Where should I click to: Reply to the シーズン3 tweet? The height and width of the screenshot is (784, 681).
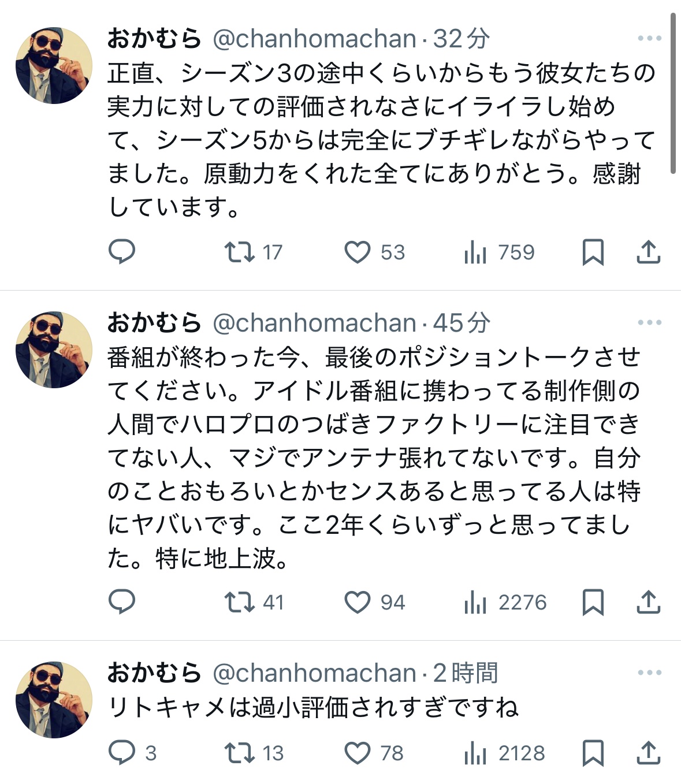click(x=122, y=252)
